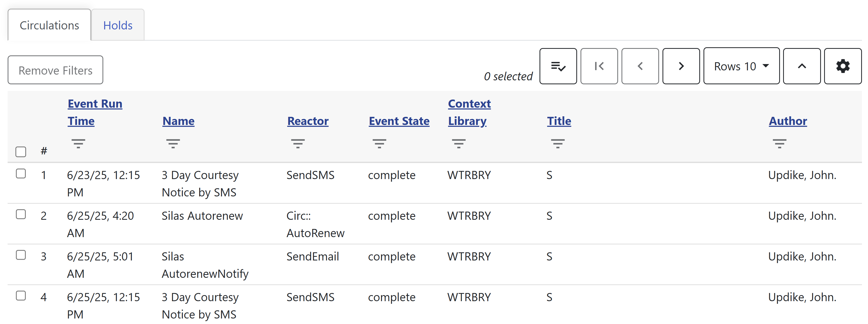Viewport: 868px width, 324px height.
Task: Toggle the select-all header checkbox
Action: (x=21, y=151)
